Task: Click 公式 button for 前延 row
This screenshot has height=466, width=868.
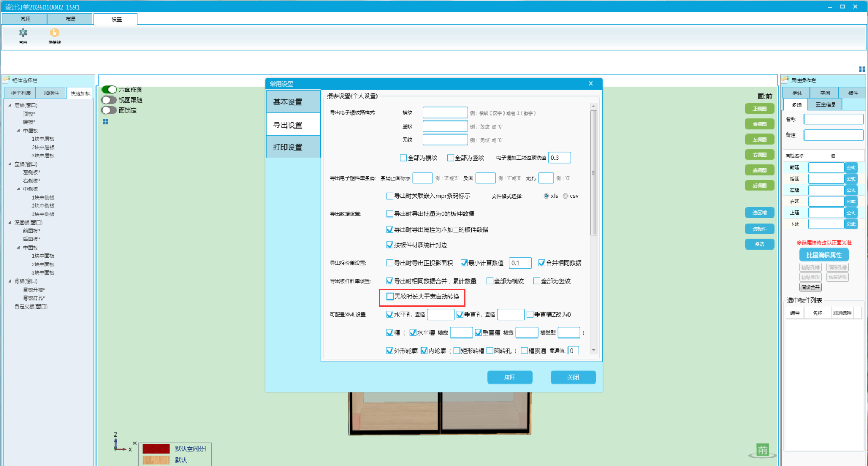Action: coord(851,168)
